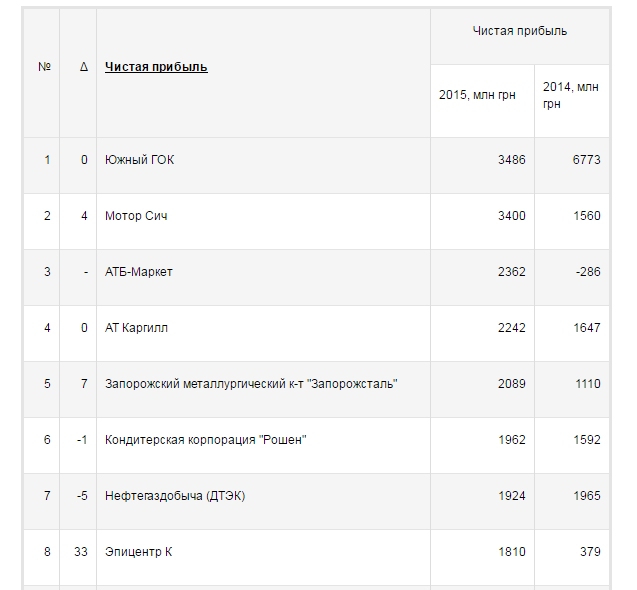Viewport: 637px width, 590px height.
Task: Sort by the "2015, млн грн" column header
Action: click(x=477, y=95)
